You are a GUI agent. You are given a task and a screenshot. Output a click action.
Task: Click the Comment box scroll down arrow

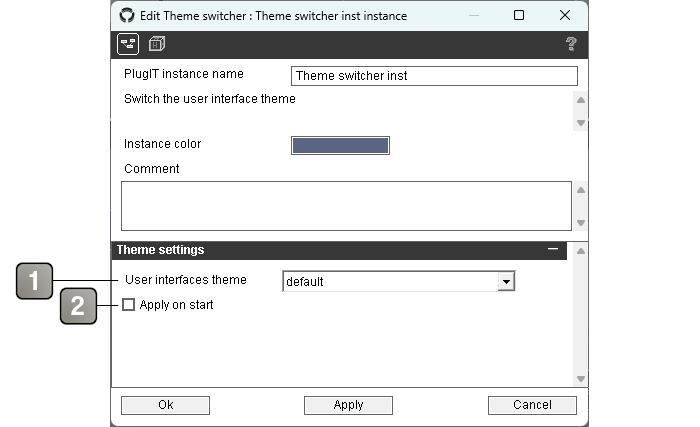click(x=581, y=222)
